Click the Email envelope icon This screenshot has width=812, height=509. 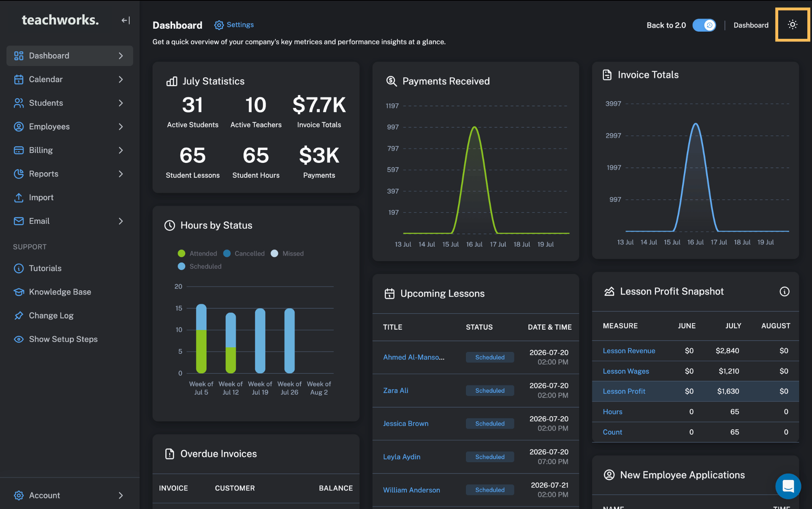tap(19, 221)
